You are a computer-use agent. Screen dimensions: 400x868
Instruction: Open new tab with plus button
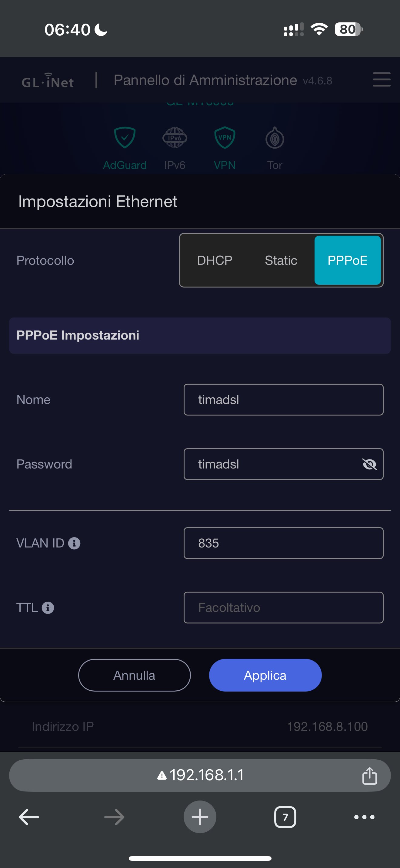pyautogui.click(x=200, y=817)
